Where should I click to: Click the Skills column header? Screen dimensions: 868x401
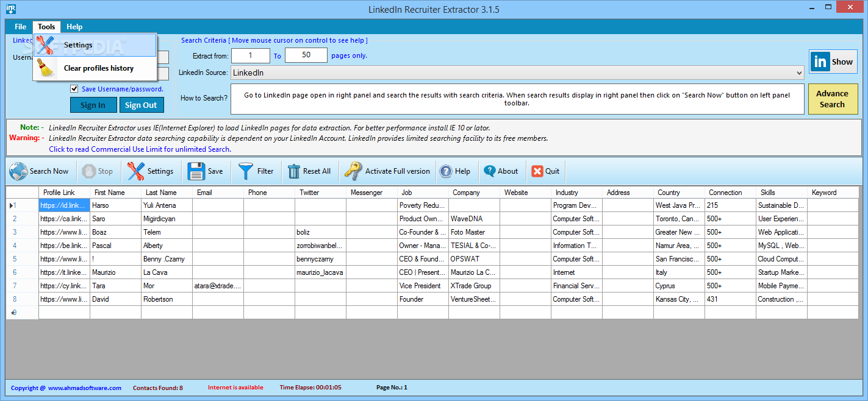782,193
